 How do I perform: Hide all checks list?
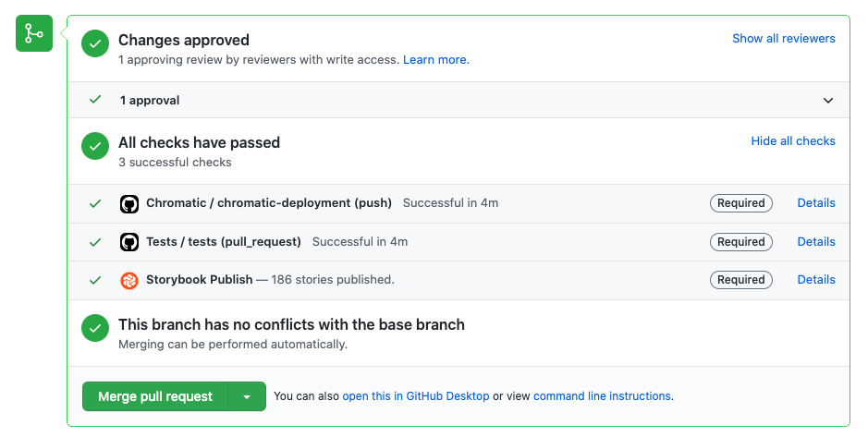[x=792, y=141]
